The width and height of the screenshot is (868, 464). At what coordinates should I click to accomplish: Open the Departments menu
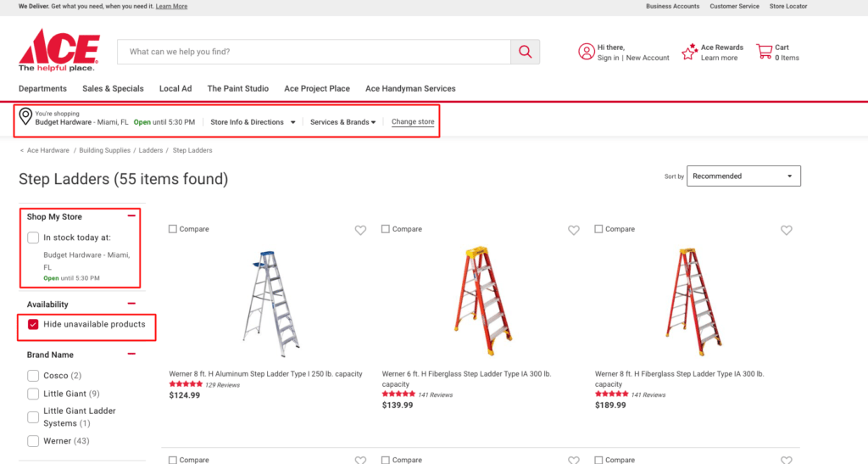(x=42, y=88)
